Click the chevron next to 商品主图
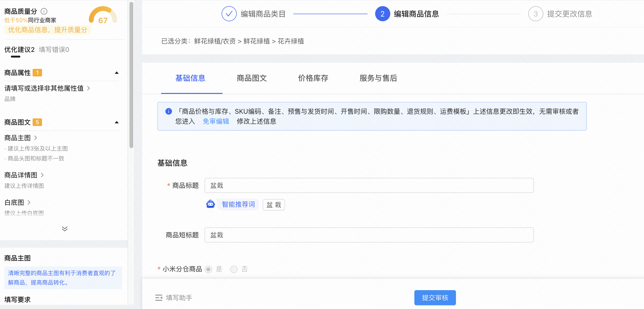644x309 pixels. (35, 138)
